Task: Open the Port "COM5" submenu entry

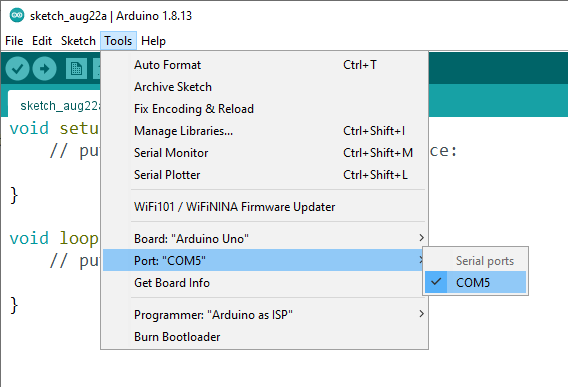Action: click(263, 260)
